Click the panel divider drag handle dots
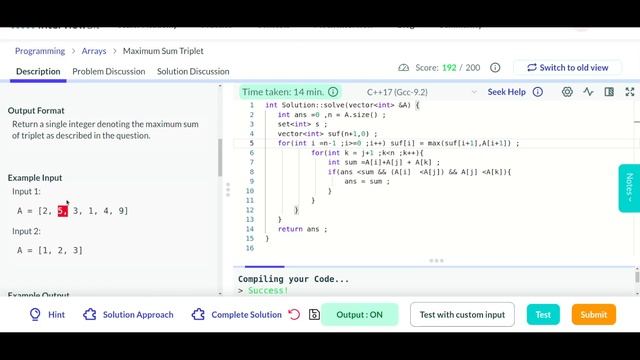Screen dimensions: 640x360 228,190
